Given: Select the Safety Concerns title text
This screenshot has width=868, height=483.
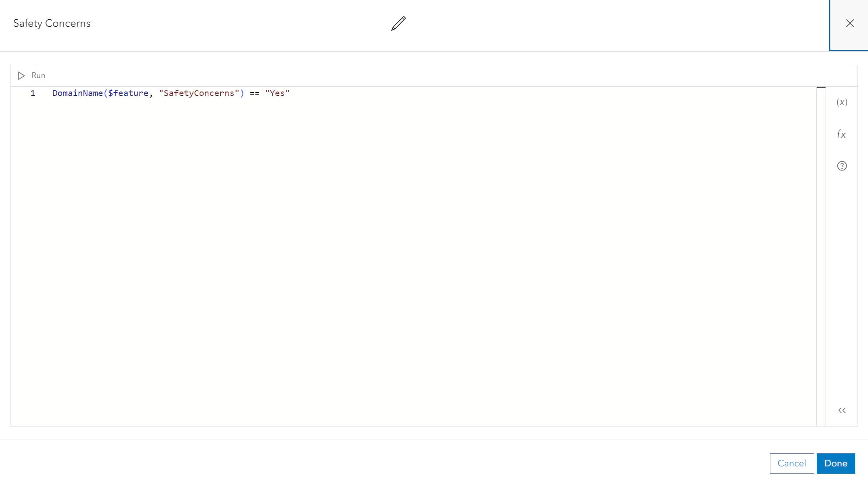Looking at the screenshot, I should click(52, 23).
